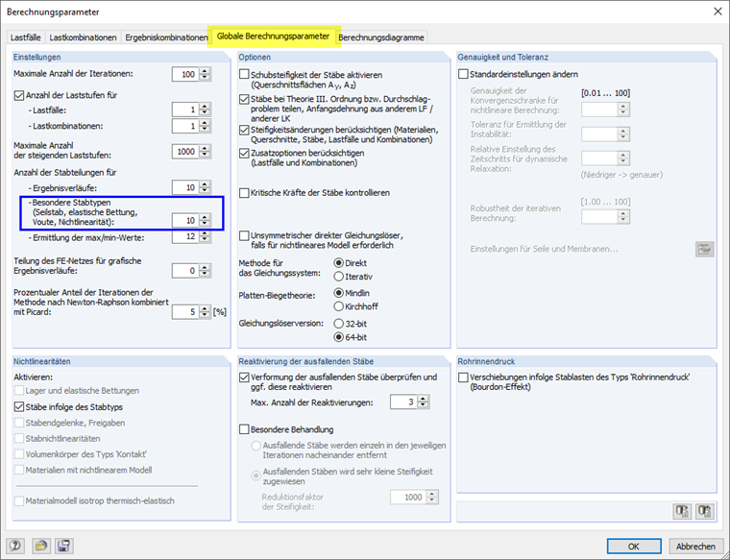This screenshot has height=560, width=730.
Task: Enable Verschiebungen infolge Rohrinnendruck checkbox
Action: 463,377
